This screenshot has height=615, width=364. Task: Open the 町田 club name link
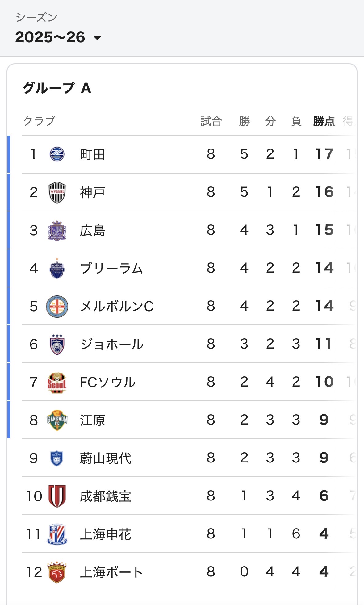coord(93,154)
